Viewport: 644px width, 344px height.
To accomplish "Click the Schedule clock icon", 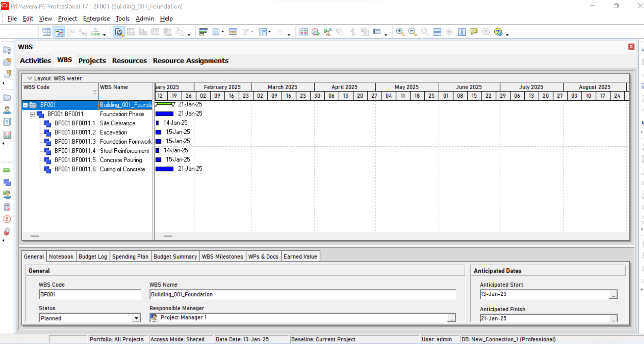I will (316, 32).
